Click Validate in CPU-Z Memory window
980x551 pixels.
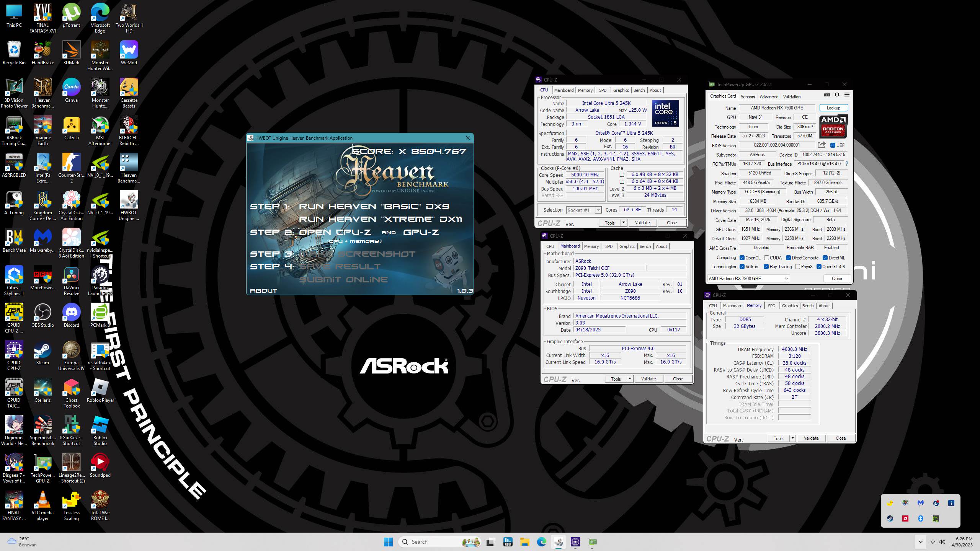click(x=811, y=438)
